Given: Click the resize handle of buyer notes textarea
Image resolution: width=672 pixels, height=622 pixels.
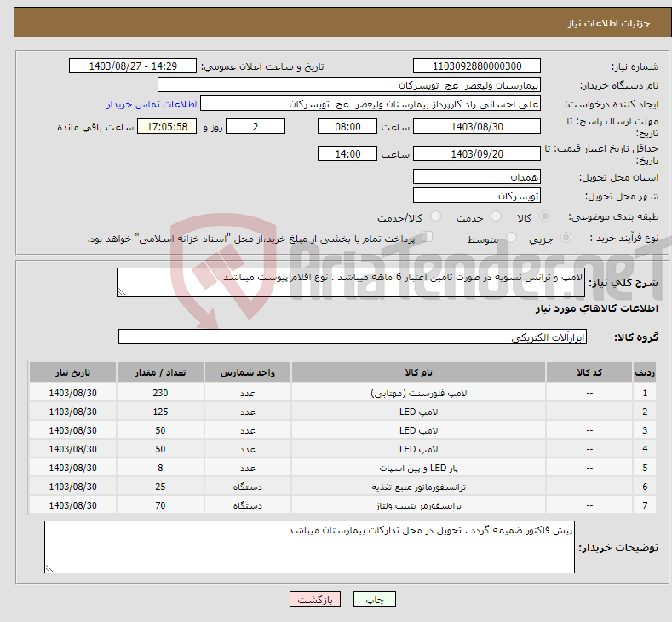Looking at the screenshot, I should [x=49, y=568].
